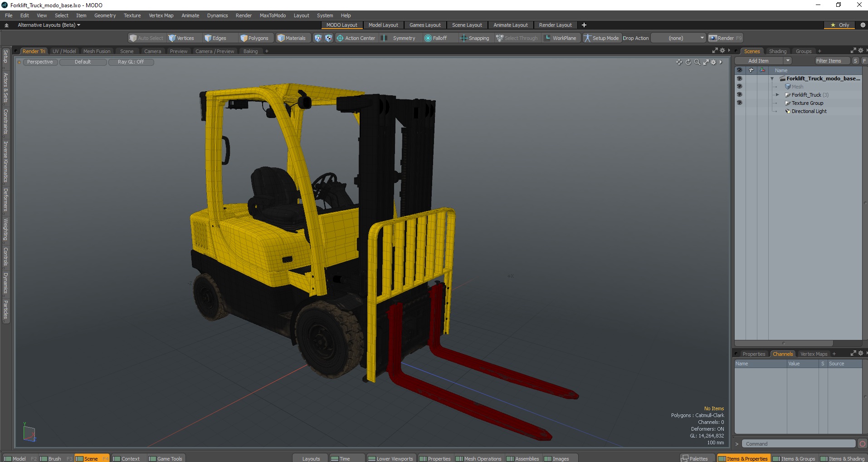Open the Geometry menu
The width and height of the screenshot is (868, 462).
[105, 15]
